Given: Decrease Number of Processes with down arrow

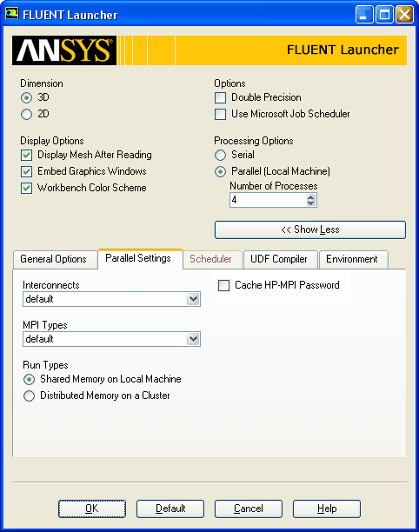Looking at the screenshot, I should point(310,203).
